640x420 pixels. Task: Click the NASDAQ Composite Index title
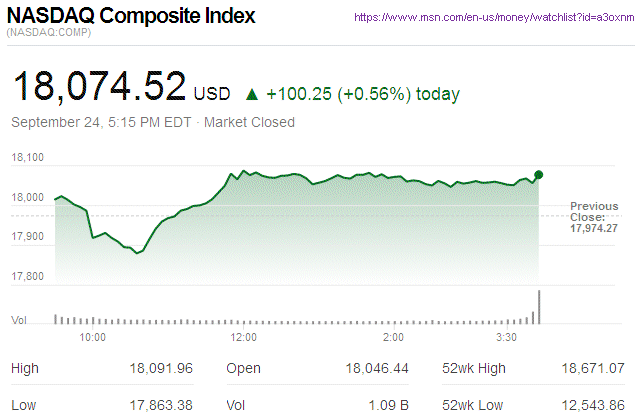click(131, 17)
